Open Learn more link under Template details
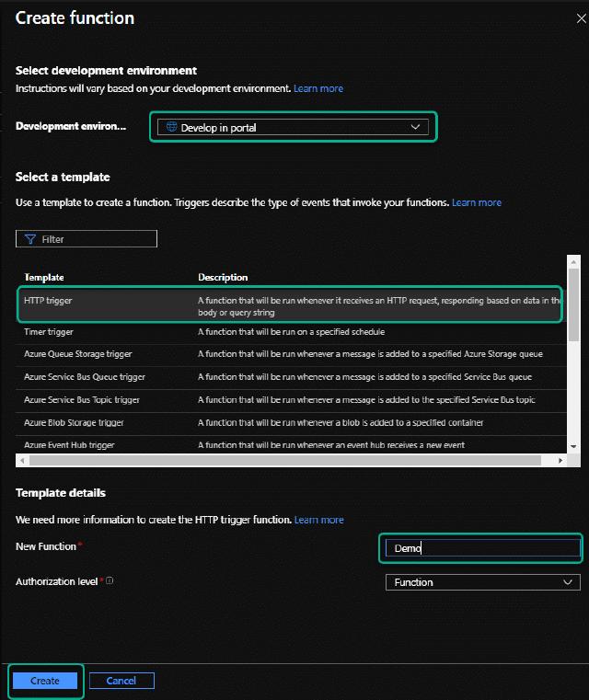This screenshot has height=700, width=589. [318, 520]
